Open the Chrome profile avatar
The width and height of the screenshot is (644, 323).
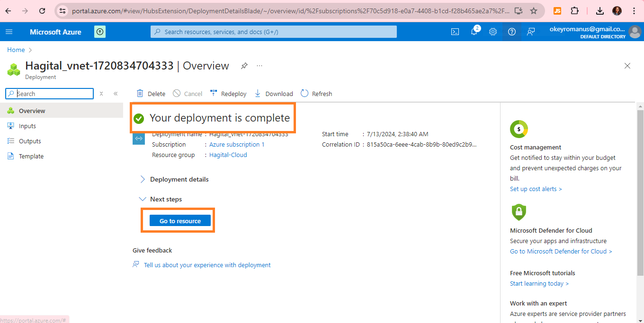coord(617,10)
